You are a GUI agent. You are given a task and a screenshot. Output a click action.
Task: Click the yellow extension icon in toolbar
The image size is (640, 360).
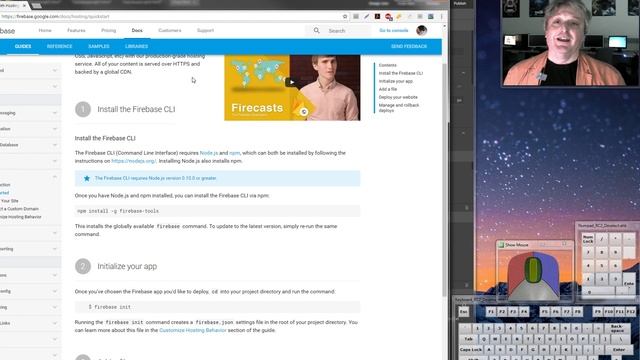[399, 16]
